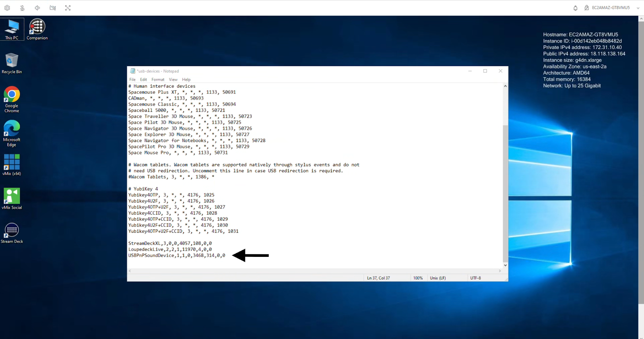This screenshot has width=644, height=339.
Task: Click the 'Public IPv4 address' desktop text
Action: (x=584, y=54)
